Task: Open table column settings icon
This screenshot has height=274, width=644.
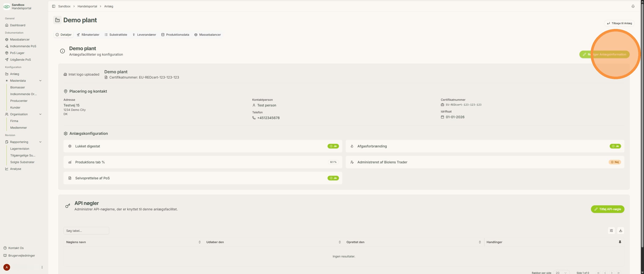Action: (611, 231)
